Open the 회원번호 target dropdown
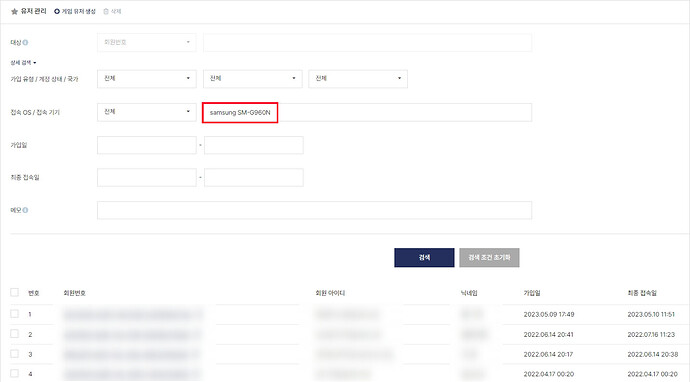 click(x=147, y=42)
